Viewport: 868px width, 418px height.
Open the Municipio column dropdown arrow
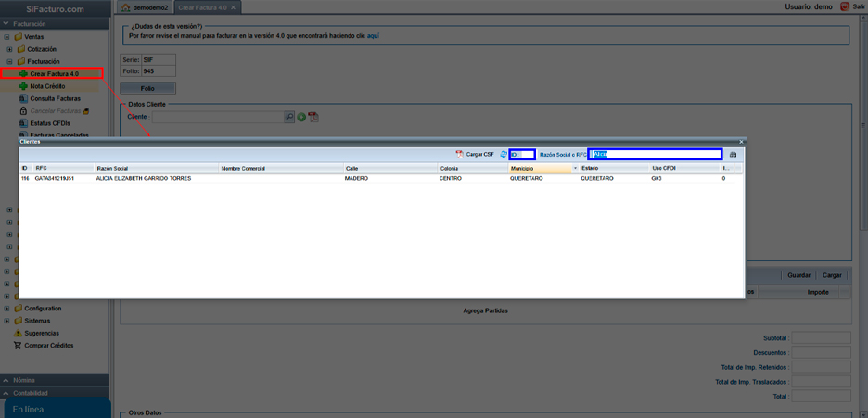(x=575, y=168)
